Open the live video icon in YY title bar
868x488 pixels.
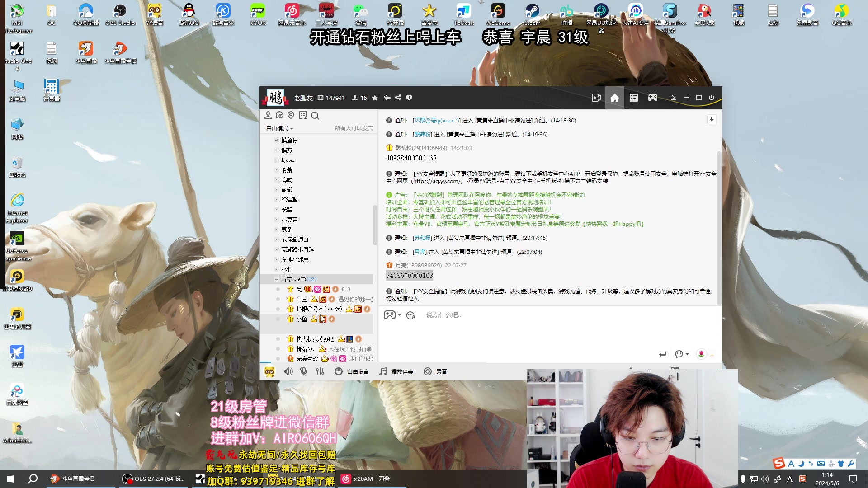[x=596, y=98]
